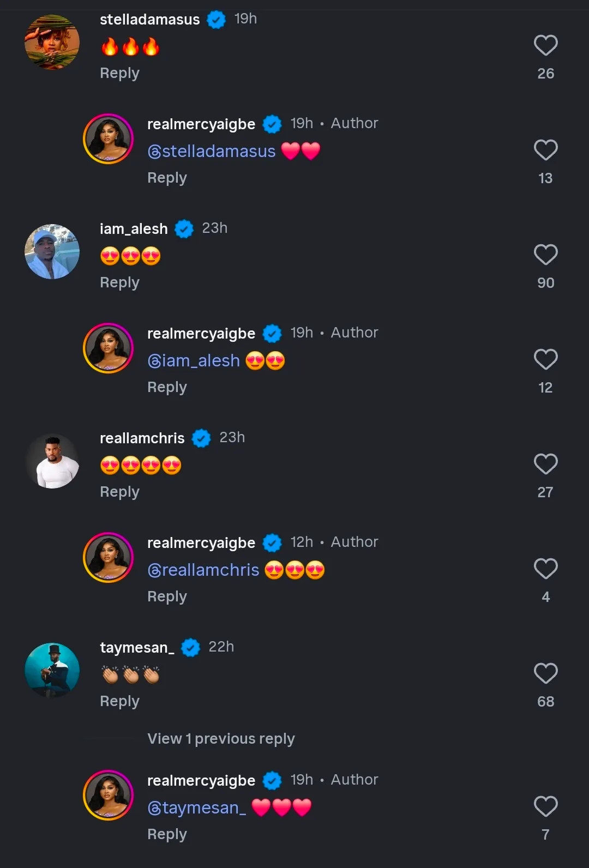Reply to stelladamasus's comment
Image resolution: width=589 pixels, height=868 pixels.
click(119, 73)
